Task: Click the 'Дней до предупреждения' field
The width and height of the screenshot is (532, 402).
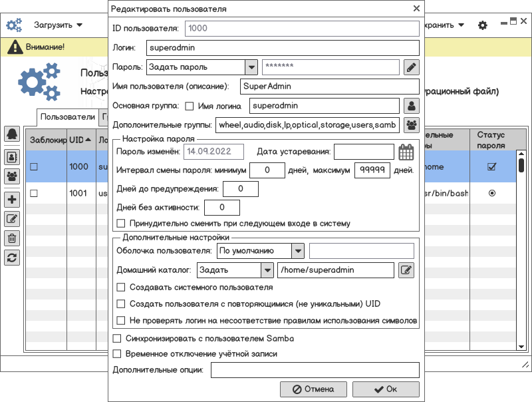Action: [241, 189]
